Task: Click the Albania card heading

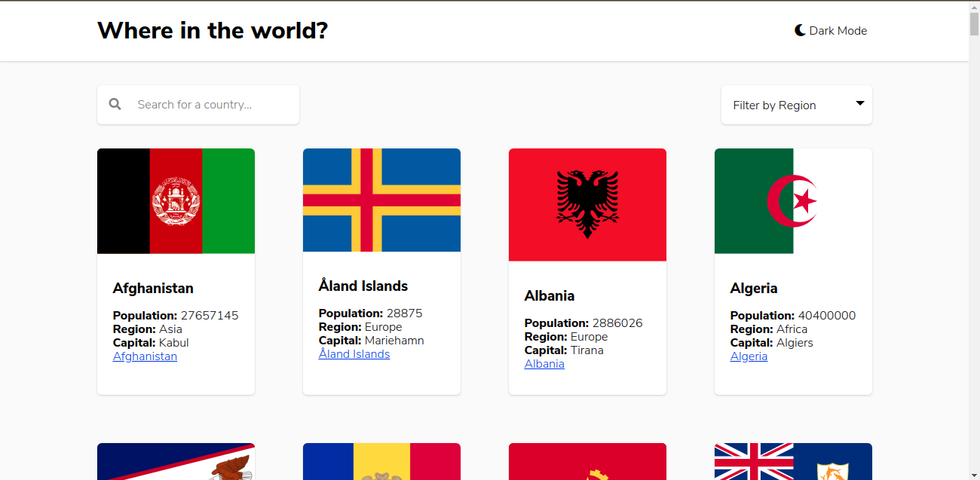Action: (550, 296)
